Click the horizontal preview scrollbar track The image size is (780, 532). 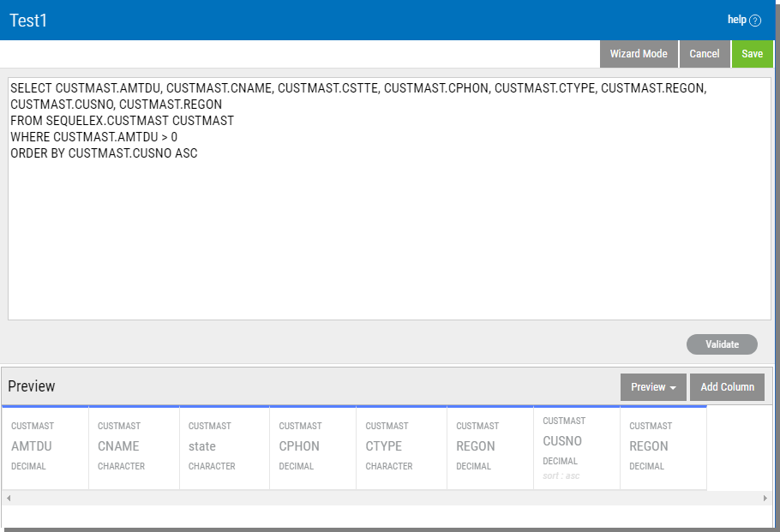click(386, 498)
